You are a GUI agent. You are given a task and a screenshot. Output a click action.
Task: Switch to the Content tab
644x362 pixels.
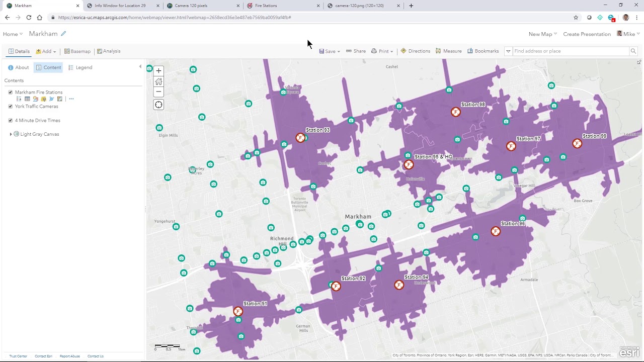pyautogui.click(x=48, y=67)
